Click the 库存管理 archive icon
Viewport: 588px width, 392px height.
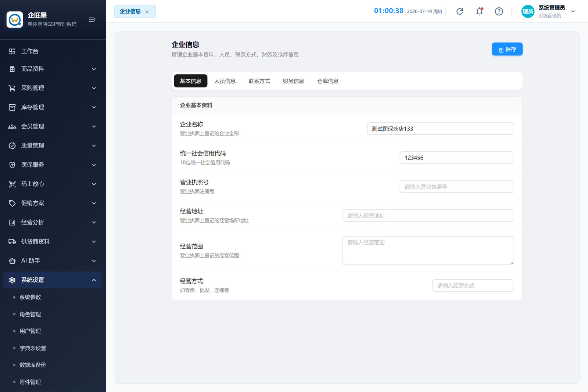(x=12, y=107)
